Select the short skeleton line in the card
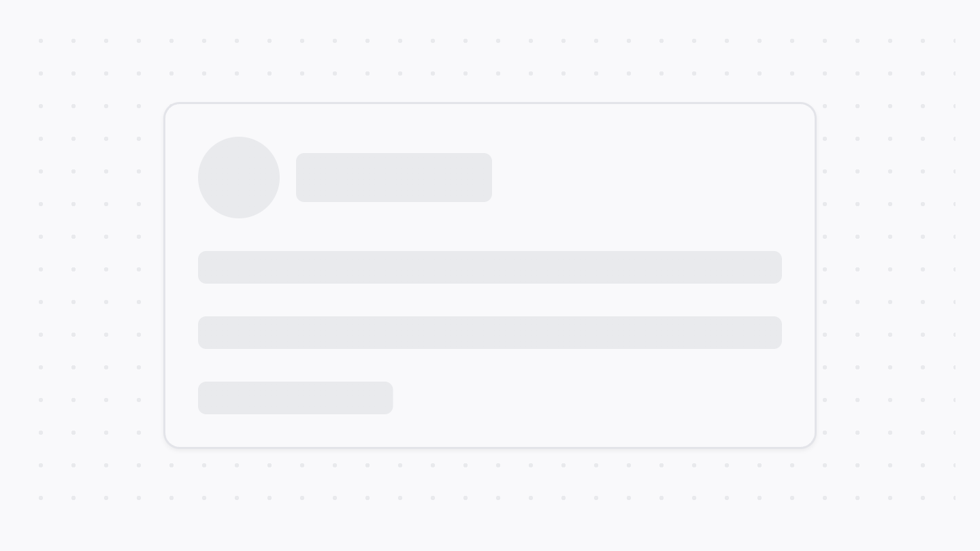980x551 pixels. click(295, 398)
